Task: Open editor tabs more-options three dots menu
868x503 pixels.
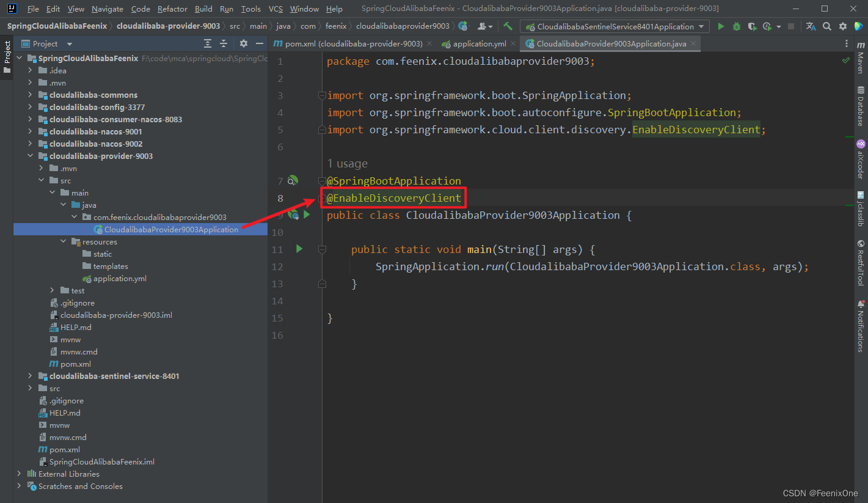Action: [847, 43]
